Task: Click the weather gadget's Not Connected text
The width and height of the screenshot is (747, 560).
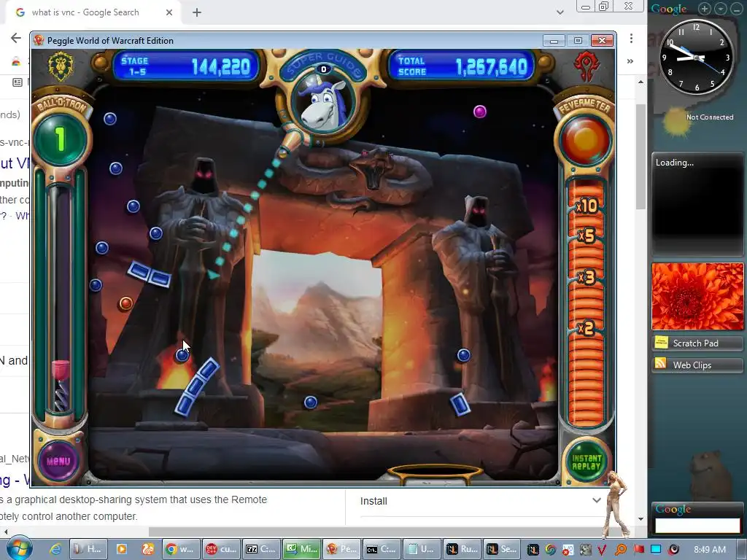Action: [x=709, y=117]
